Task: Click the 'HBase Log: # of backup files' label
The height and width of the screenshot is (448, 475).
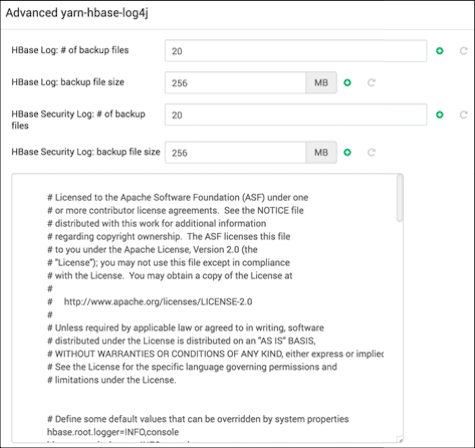Action: click(70, 50)
